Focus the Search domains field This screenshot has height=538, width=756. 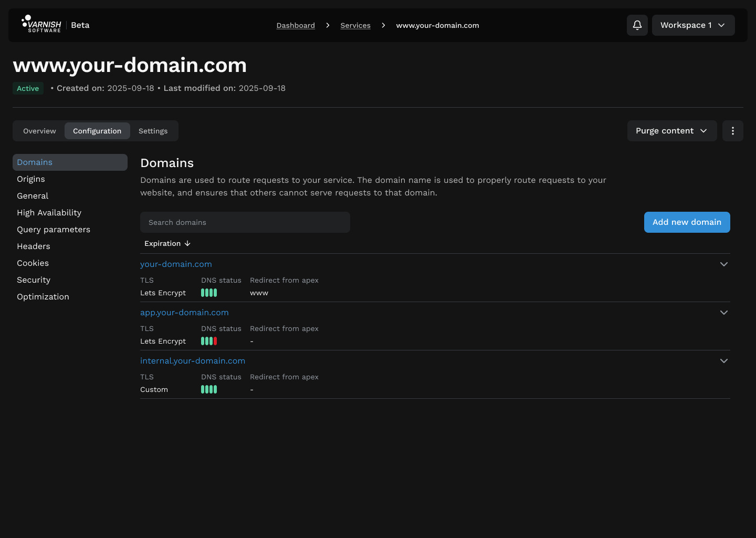[x=245, y=222]
